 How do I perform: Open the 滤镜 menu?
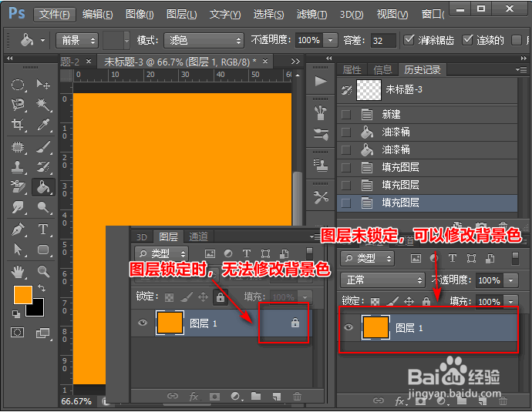[x=311, y=15]
